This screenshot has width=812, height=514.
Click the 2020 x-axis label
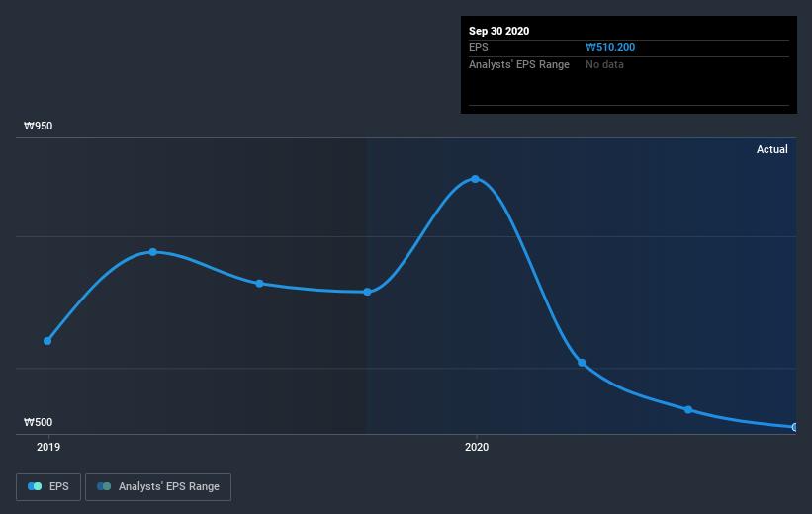click(x=477, y=447)
